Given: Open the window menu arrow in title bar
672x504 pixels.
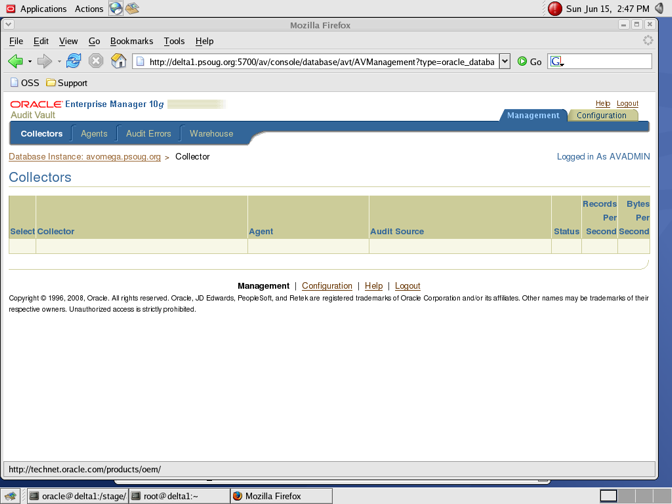Looking at the screenshot, I should point(8,25).
